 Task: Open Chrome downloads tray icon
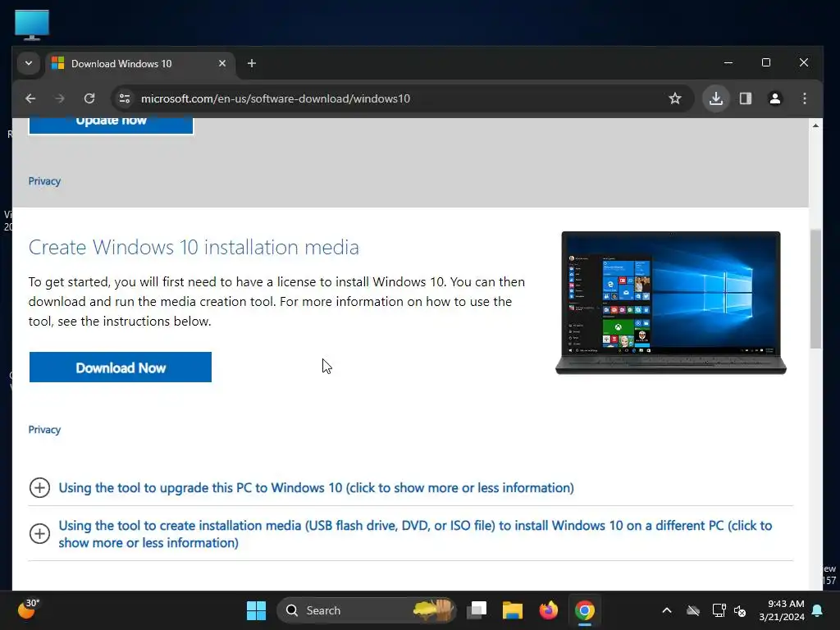point(715,98)
